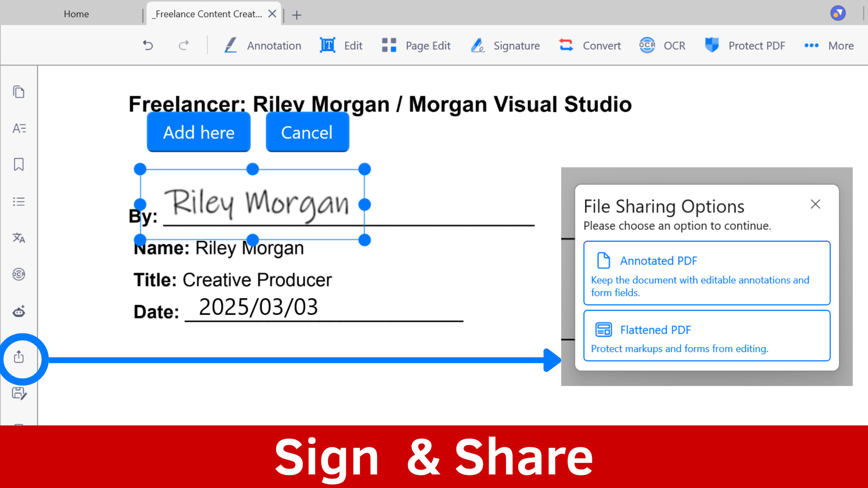
Task: Click the Undo arrow icon
Action: pos(148,45)
